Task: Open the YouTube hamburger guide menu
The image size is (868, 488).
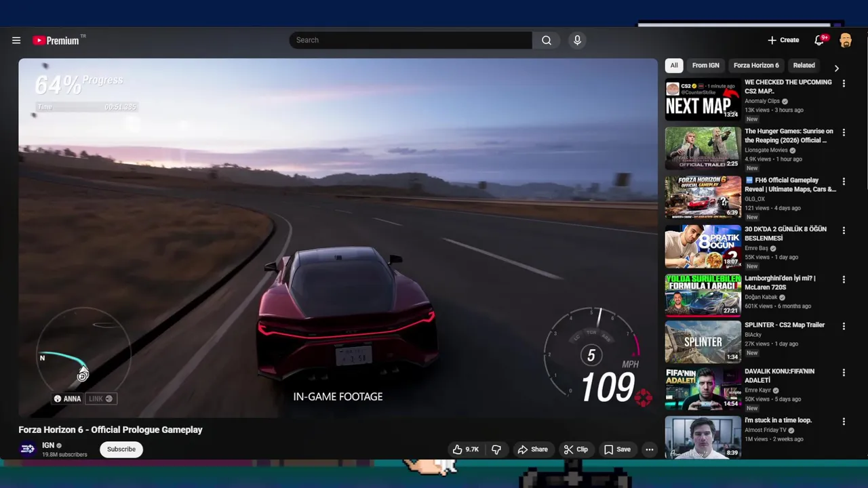Action: [x=16, y=40]
